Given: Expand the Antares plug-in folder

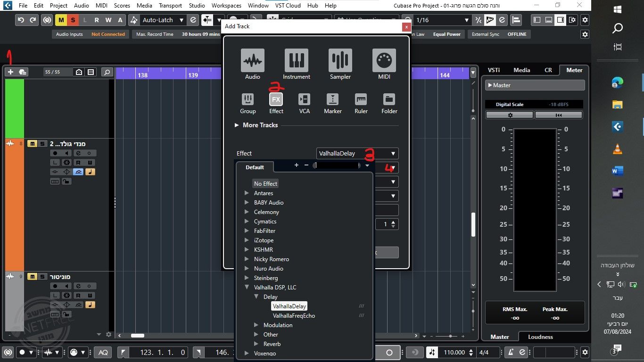Looking at the screenshot, I should point(247,193).
